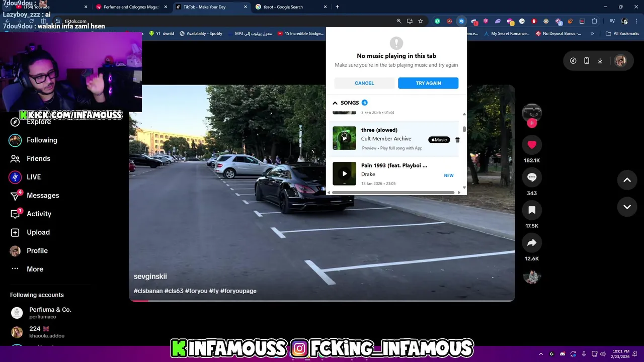Close the tissot Google Search tab
644x362 pixels.
(x=325, y=7)
